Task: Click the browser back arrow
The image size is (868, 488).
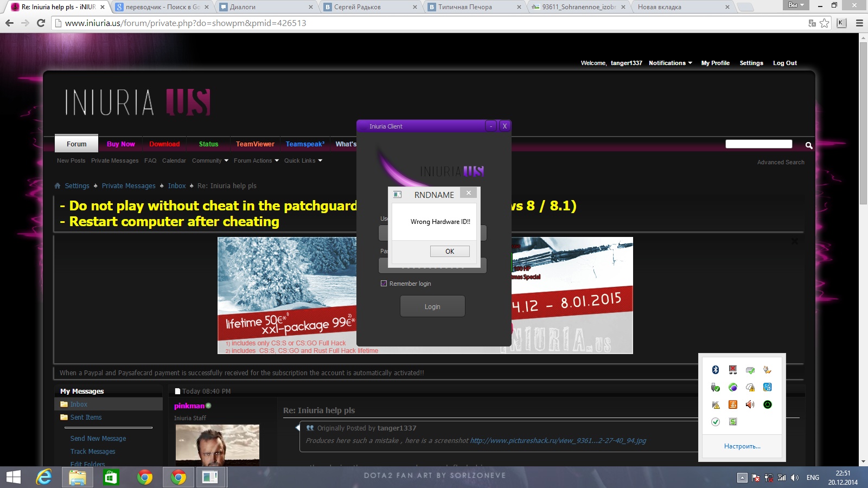Action: 9,23
